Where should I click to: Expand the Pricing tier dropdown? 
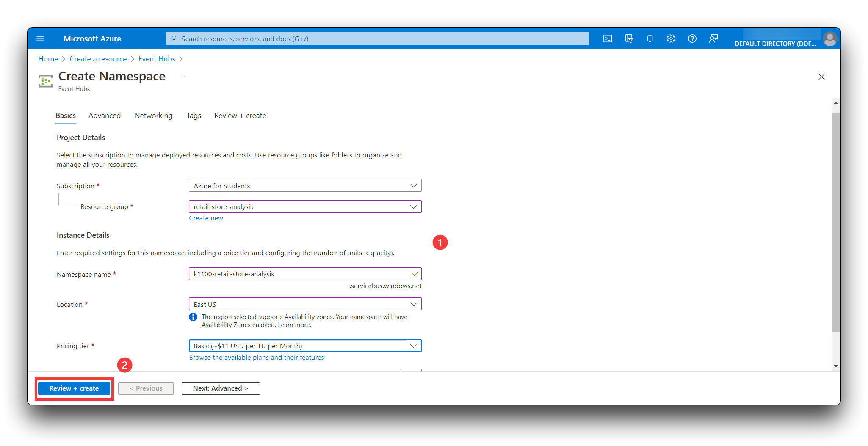point(305,346)
